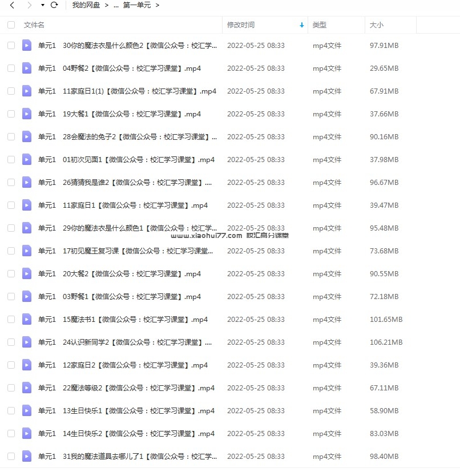
Task: Click the video icon of 11家庭日1 (39.47MB)
Action: pyautogui.click(x=27, y=205)
